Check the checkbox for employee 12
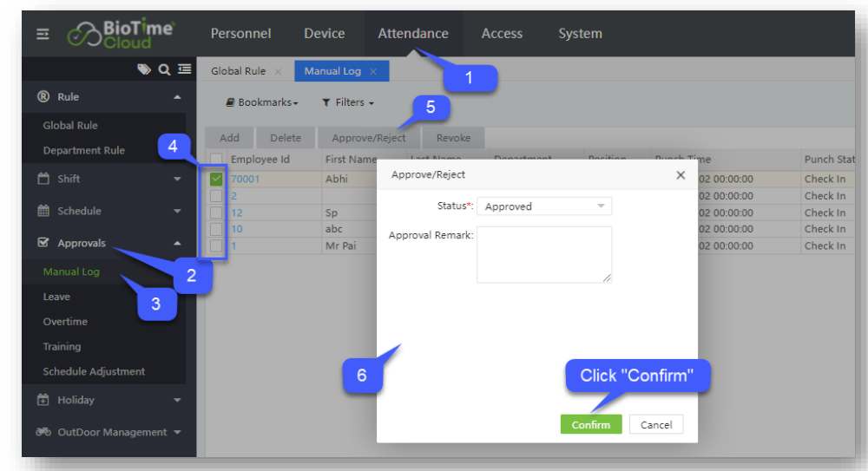The image size is (868, 471). (216, 213)
